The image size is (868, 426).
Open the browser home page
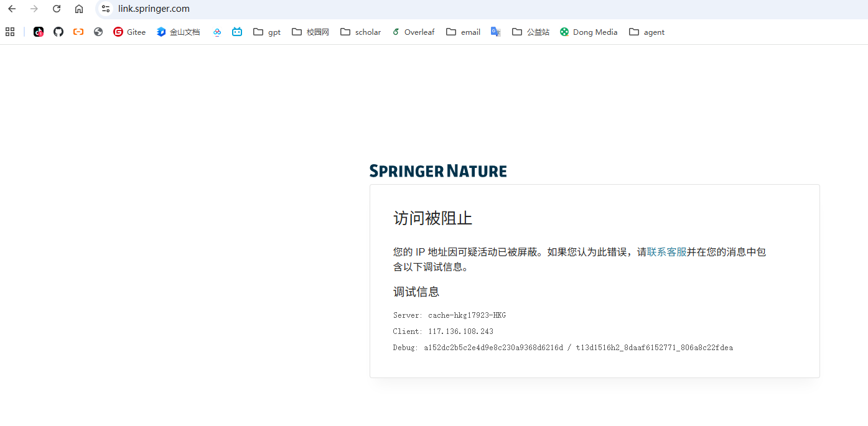click(79, 9)
